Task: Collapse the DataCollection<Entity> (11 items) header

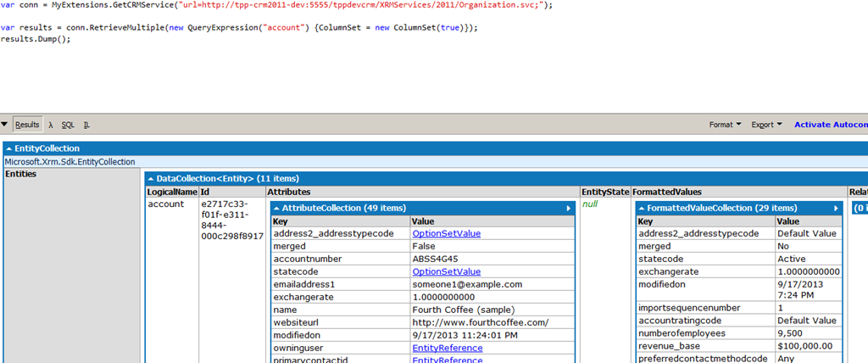Action: (x=223, y=178)
